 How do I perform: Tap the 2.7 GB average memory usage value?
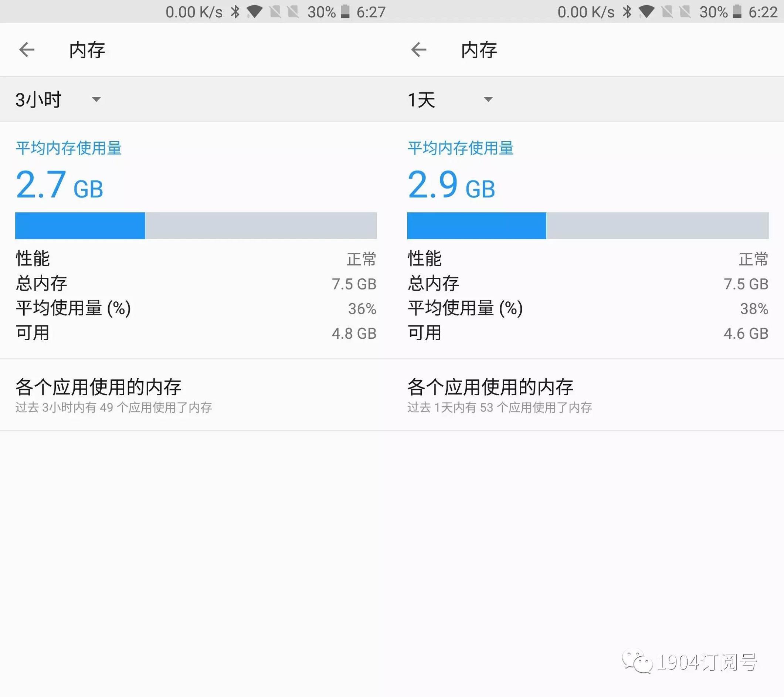60,186
